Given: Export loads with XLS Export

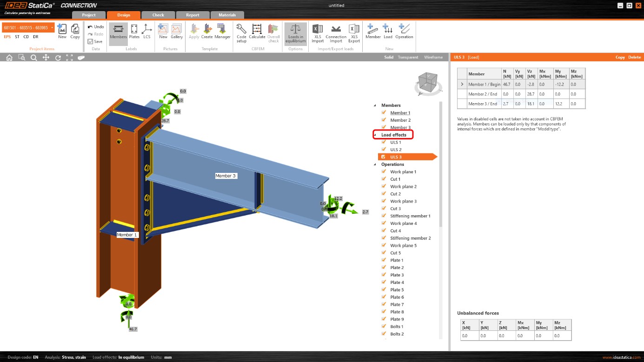Looking at the screenshot, I should pyautogui.click(x=354, y=33).
